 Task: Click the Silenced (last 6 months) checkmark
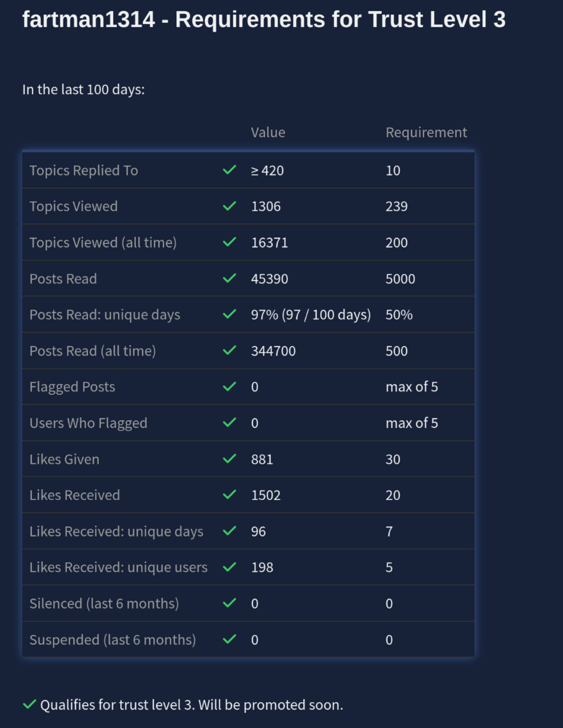[x=229, y=602]
